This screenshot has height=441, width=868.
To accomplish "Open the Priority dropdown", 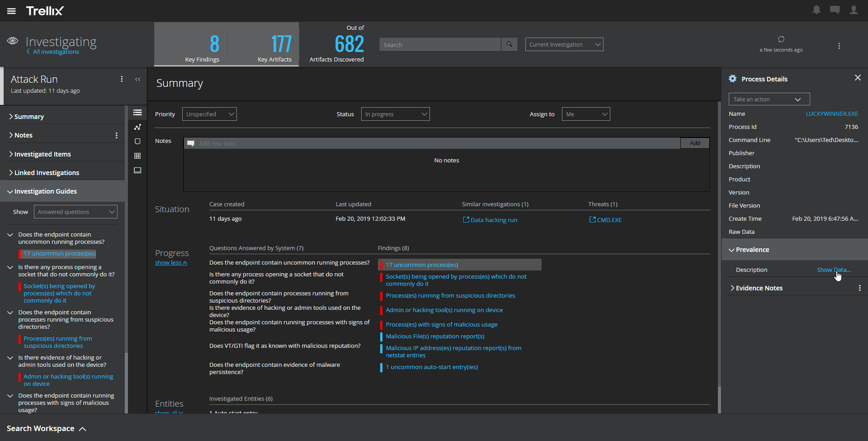I will tap(209, 114).
